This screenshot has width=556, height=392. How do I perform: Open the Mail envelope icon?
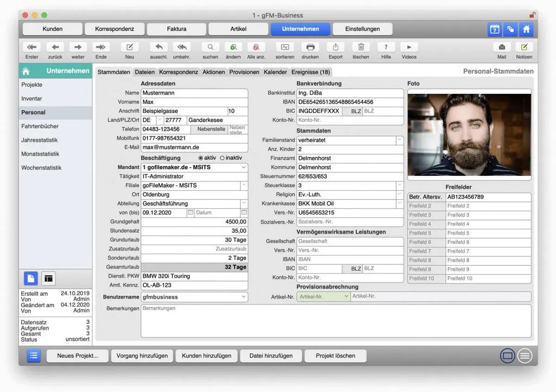[502, 47]
